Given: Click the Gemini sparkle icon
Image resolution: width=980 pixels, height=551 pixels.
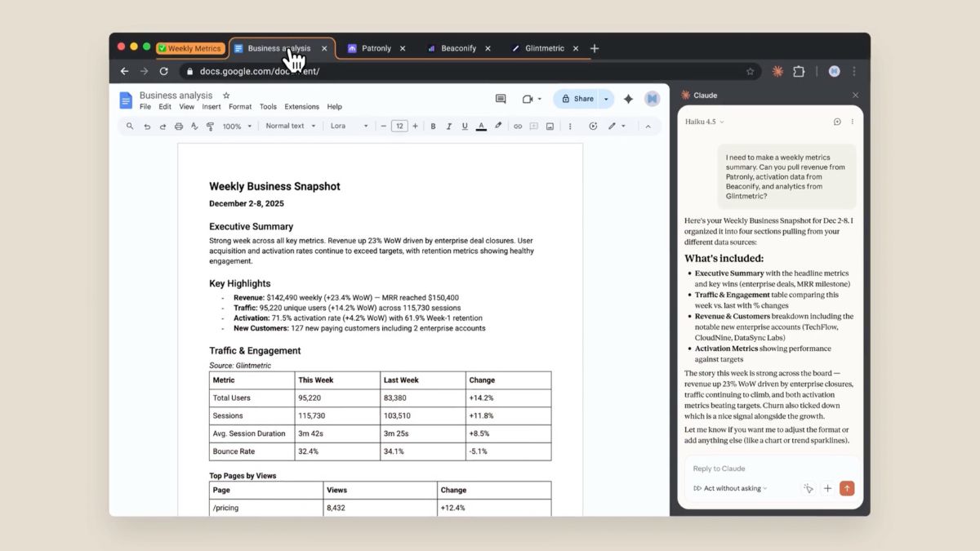Looking at the screenshot, I should (x=628, y=99).
